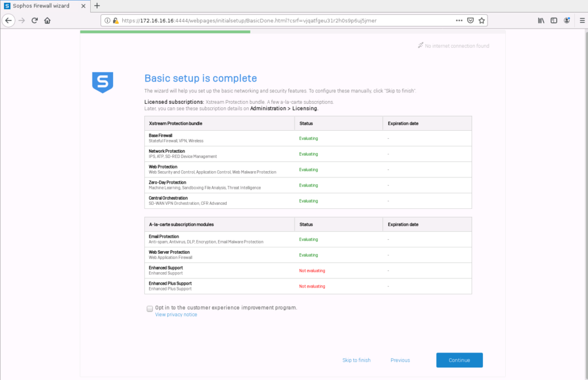Show site information icon in address bar
The width and height of the screenshot is (588, 380).
pyautogui.click(x=107, y=21)
